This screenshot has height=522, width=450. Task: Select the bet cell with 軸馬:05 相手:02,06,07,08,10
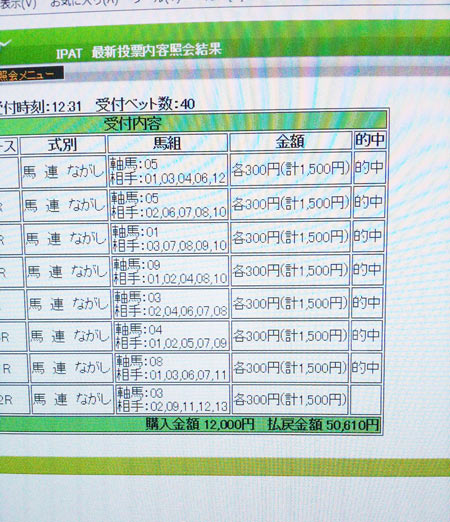pyautogui.click(x=169, y=205)
